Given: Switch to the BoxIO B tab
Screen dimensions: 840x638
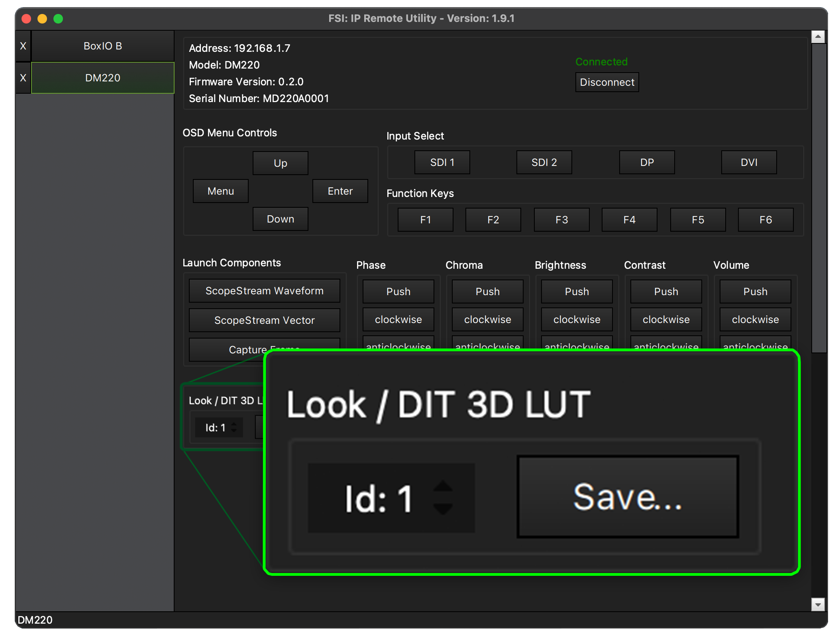Looking at the screenshot, I should 102,46.
